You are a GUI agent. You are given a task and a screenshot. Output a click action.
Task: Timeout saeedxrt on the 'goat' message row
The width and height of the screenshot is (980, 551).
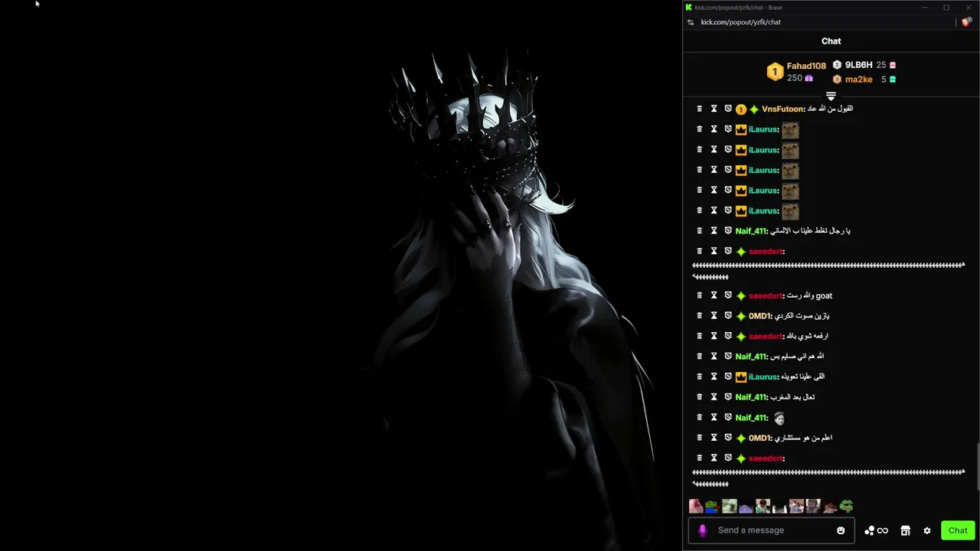click(714, 295)
